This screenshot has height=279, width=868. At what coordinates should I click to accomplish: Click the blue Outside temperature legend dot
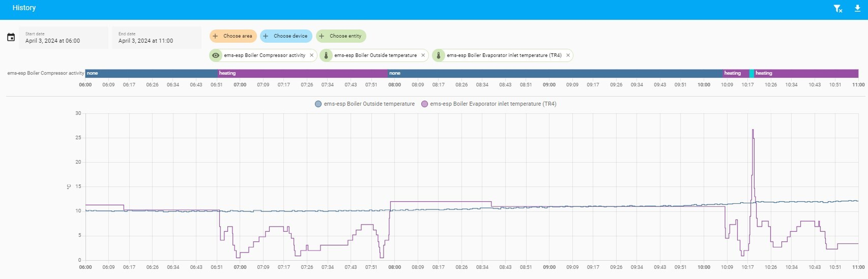(x=318, y=104)
